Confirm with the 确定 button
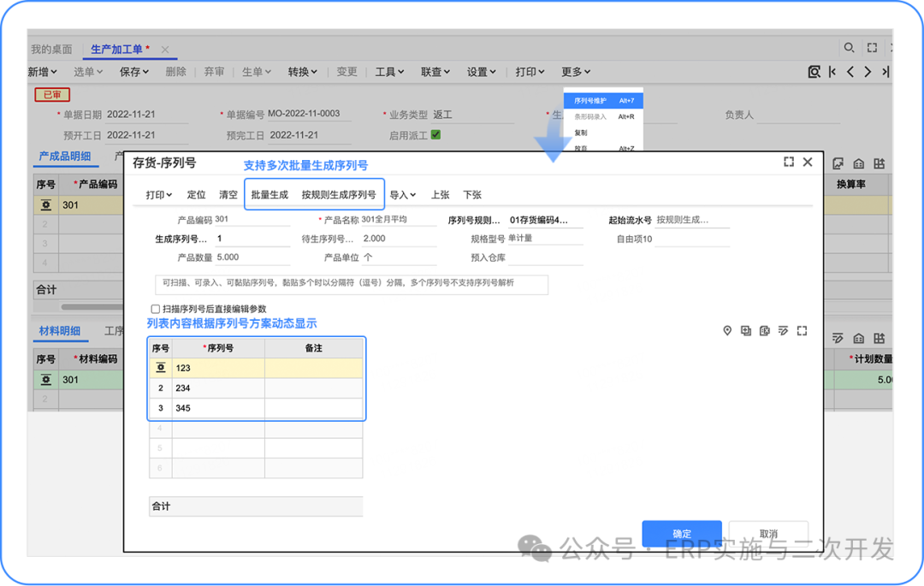 (682, 534)
